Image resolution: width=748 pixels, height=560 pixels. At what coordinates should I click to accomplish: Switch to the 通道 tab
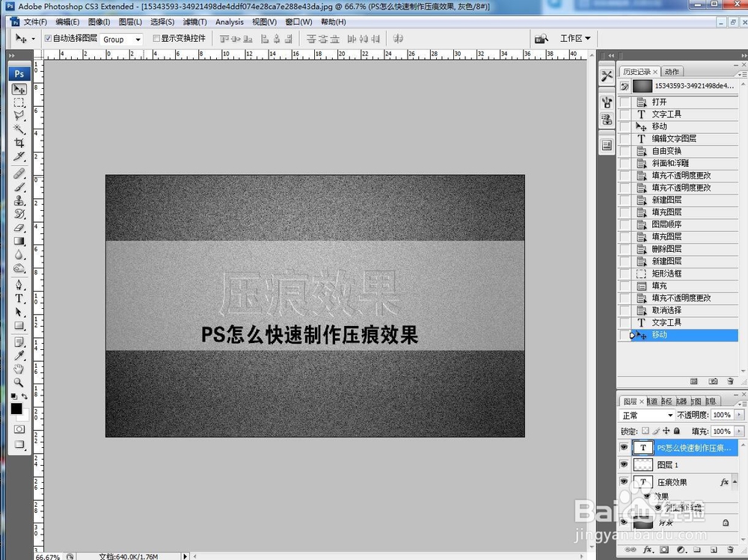coord(650,401)
